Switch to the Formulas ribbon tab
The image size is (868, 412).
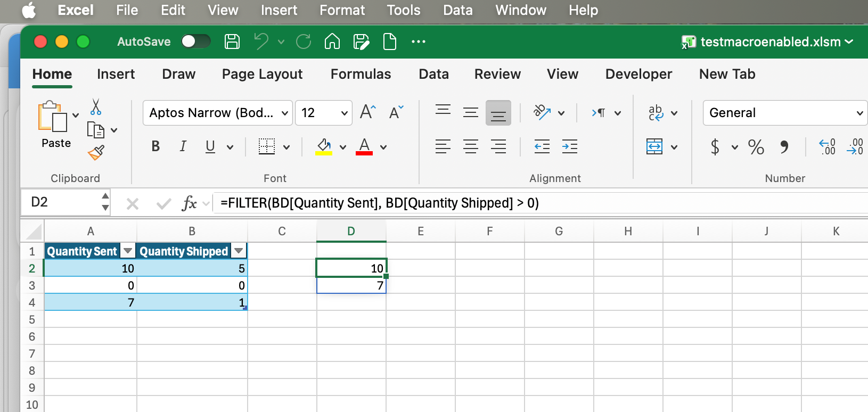[361, 74]
